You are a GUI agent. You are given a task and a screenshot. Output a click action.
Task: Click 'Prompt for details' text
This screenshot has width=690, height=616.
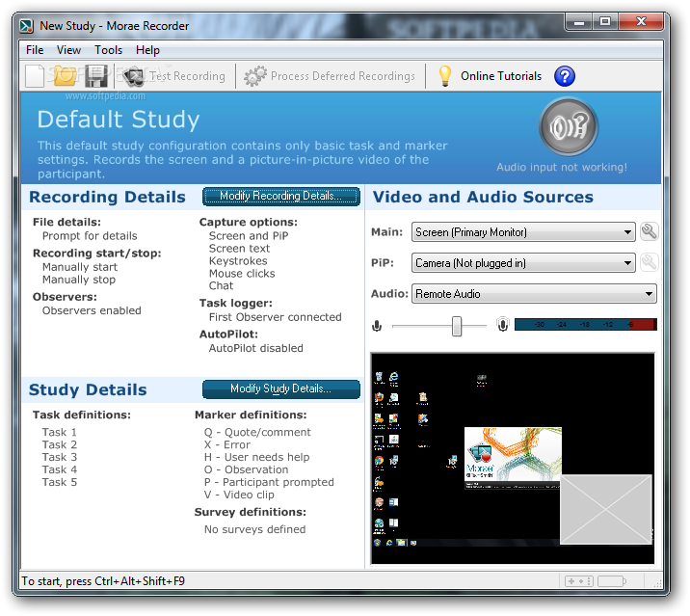(90, 236)
